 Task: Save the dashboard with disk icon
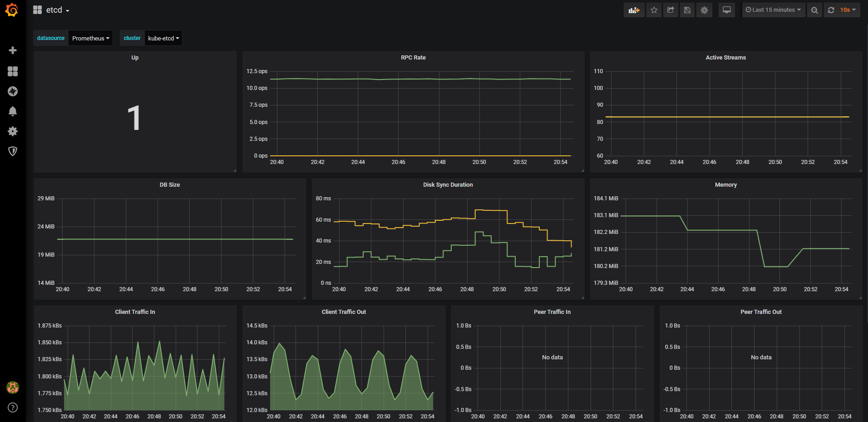(x=687, y=10)
